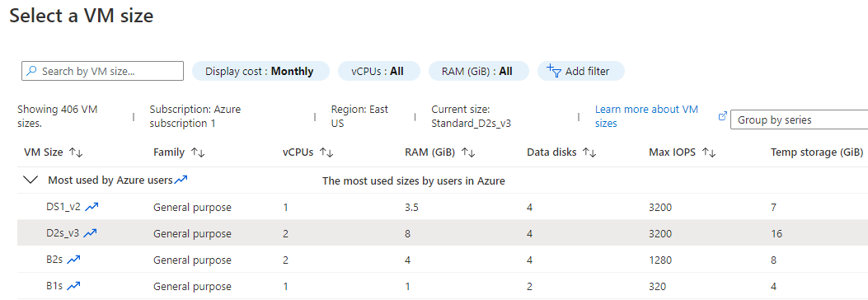Click the Add filter button
This screenshot has width=868, height=300.
580,71
